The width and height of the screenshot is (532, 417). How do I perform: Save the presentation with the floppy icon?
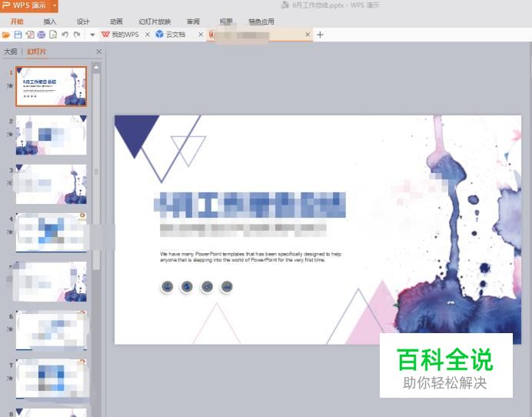click(x=18, y=35)
